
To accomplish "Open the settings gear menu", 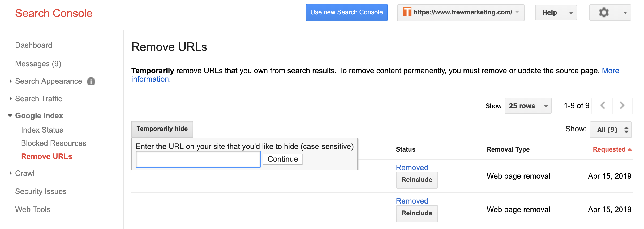I will 610,12.
